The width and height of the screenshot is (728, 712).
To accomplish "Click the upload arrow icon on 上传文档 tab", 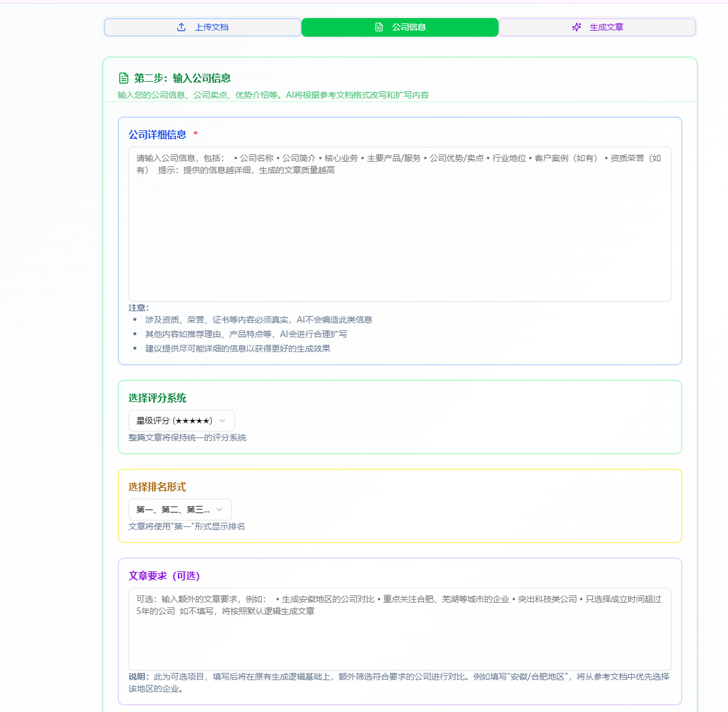I will click(x=181, y=27).
